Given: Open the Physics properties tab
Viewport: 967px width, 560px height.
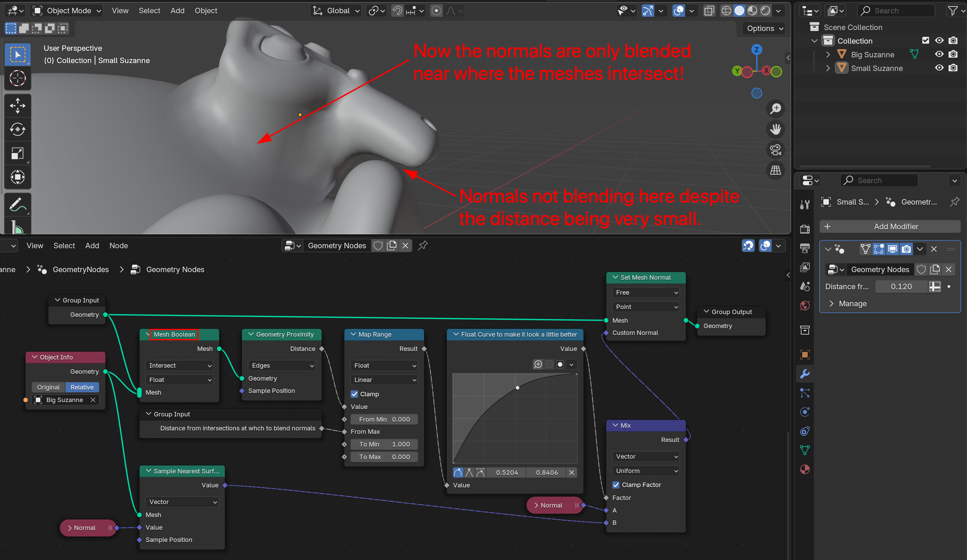Looking at the screenshot, I should point(805,412).
